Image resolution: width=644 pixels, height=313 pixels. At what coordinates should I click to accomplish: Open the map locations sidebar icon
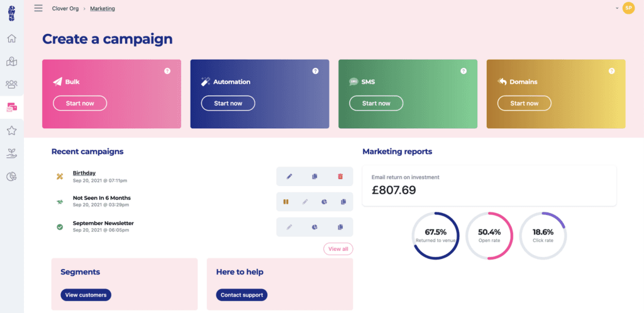click(x=12, y=62)
